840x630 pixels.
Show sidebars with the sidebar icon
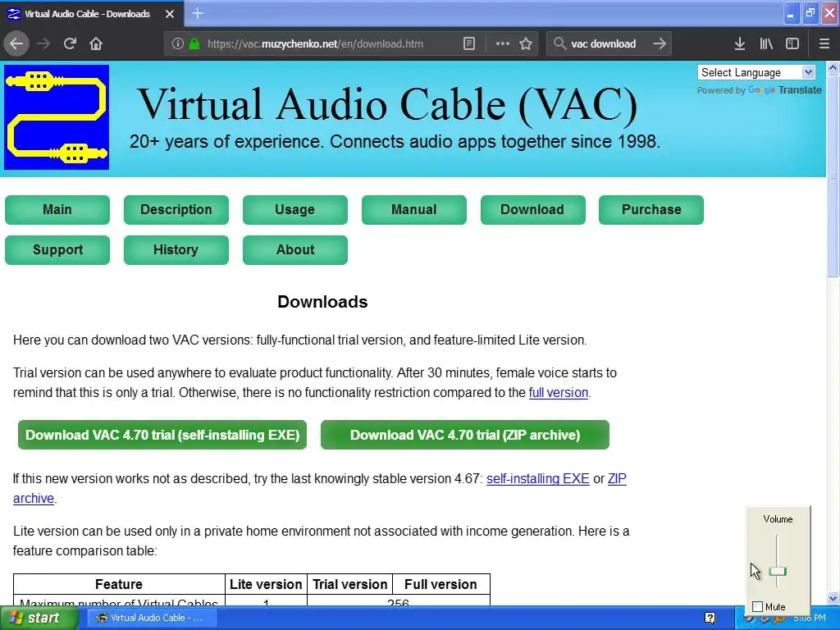pyautogui.click(x=792, y=44)
